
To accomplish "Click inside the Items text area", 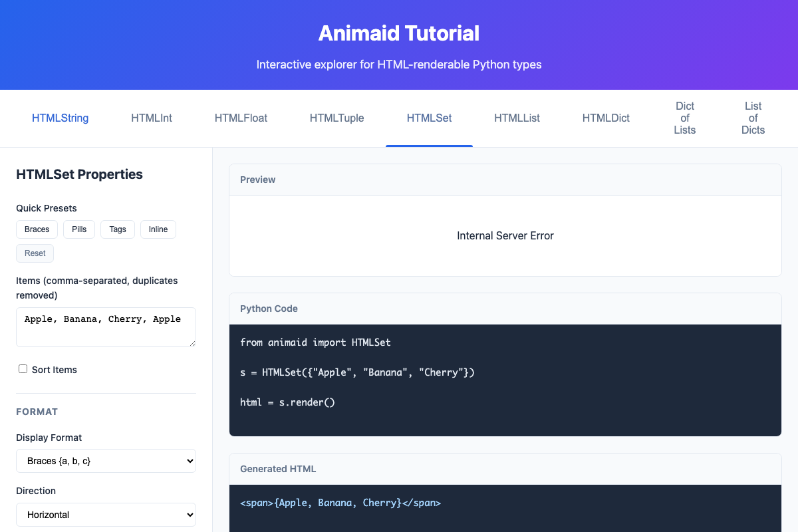I will 106,326.
